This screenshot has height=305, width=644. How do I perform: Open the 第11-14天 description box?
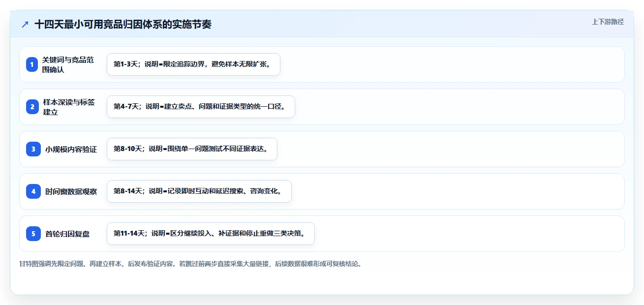(x=211, y=234)
